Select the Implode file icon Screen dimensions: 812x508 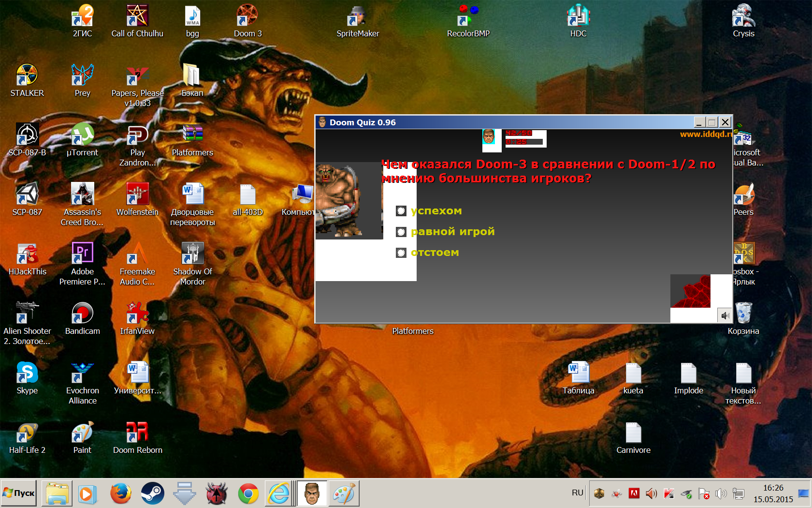click(x=688, y=378)
